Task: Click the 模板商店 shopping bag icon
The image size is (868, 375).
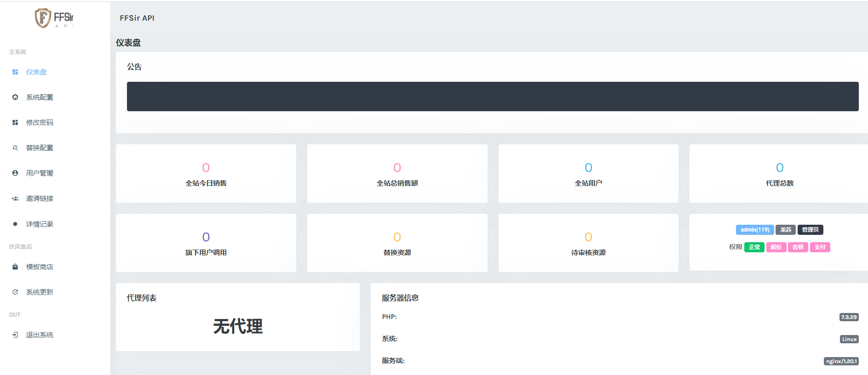Action: (15, 267)
